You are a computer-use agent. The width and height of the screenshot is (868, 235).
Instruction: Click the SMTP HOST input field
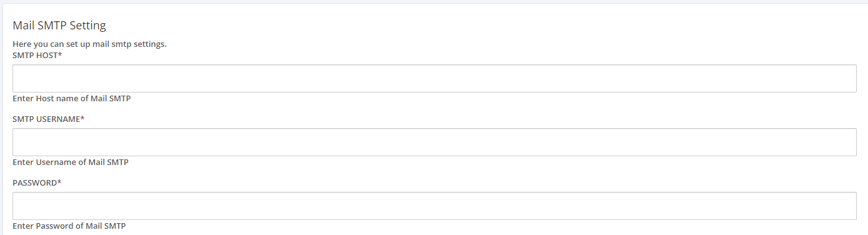(434, 79)
